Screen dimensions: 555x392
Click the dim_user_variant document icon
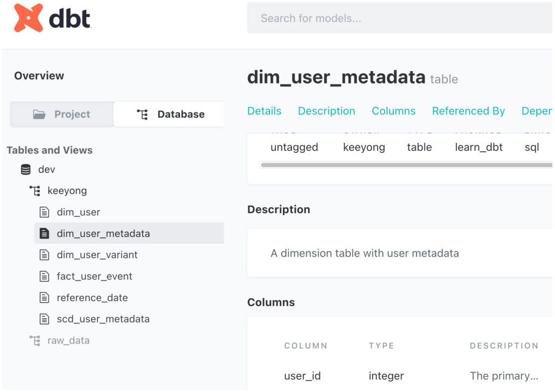coord(45,255)
